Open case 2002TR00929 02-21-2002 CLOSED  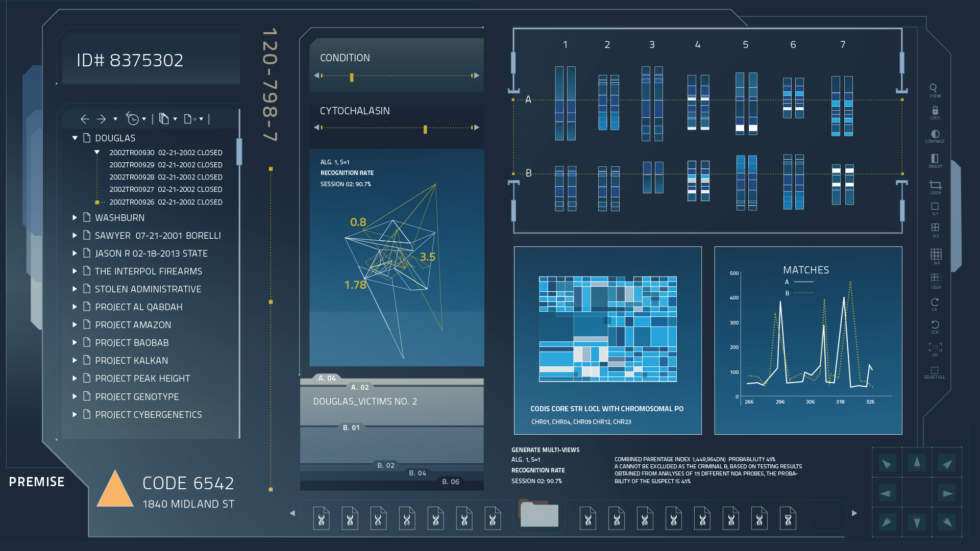point(166,165)
